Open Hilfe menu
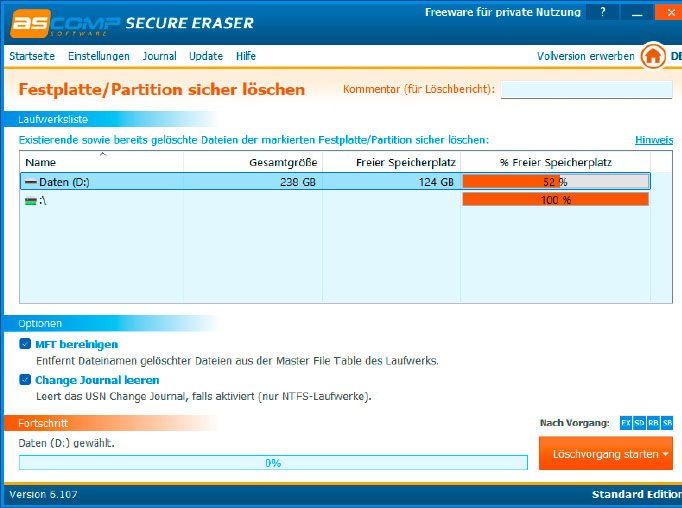682x508 pixels. tap(246, 56)
